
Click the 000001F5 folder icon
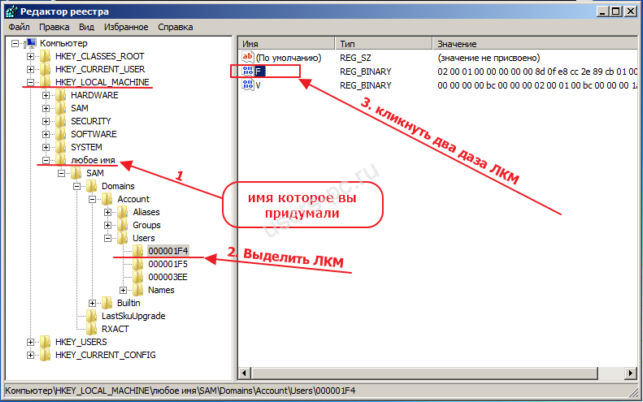[138, 264]
